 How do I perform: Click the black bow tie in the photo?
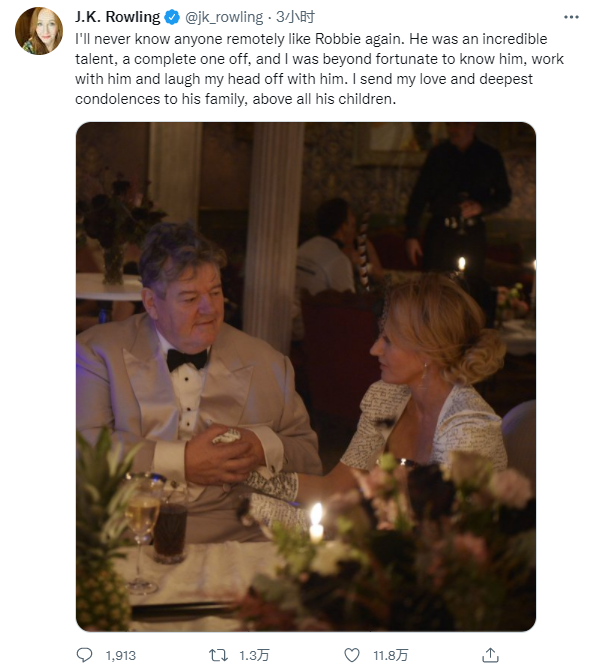(x=187, y=359)
